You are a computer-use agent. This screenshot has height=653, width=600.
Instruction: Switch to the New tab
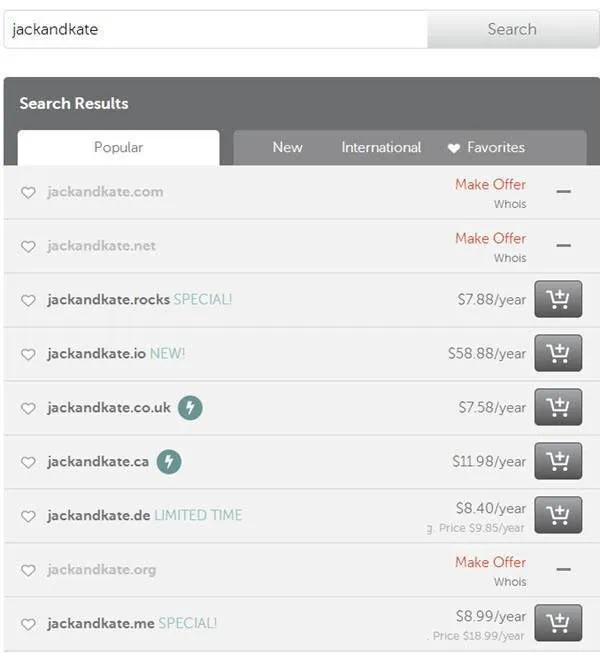287,147
